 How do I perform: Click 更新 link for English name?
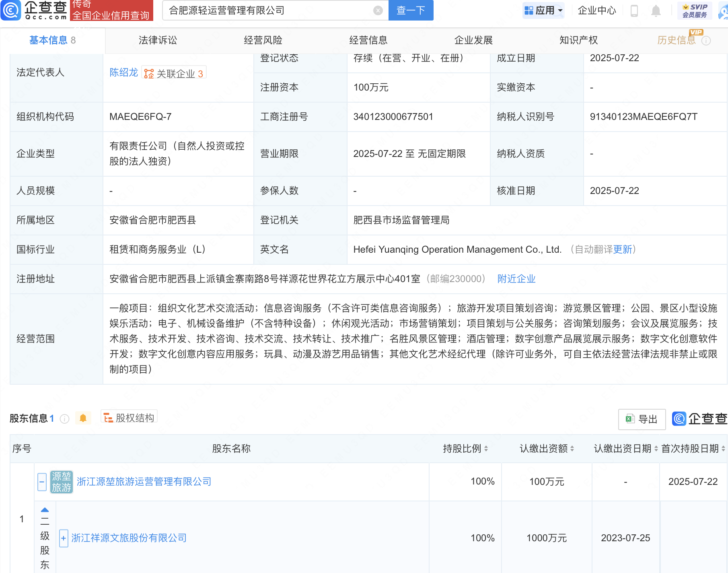point(622,249)
